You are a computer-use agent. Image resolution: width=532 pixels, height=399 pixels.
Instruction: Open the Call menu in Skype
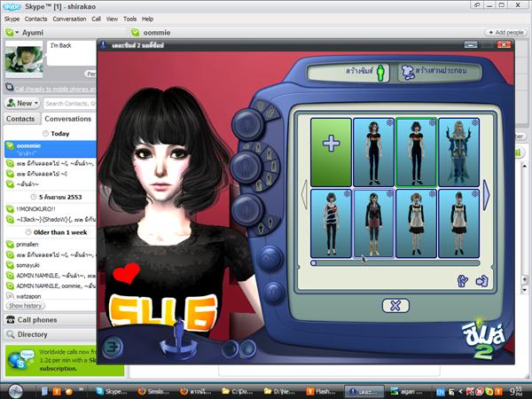click(x=97, y=19)
